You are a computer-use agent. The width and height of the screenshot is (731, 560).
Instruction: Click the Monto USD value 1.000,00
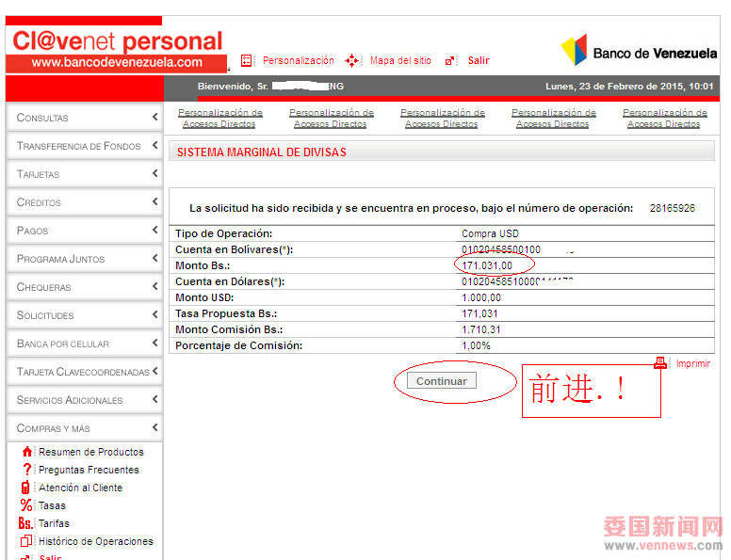(x=481, y=297)
